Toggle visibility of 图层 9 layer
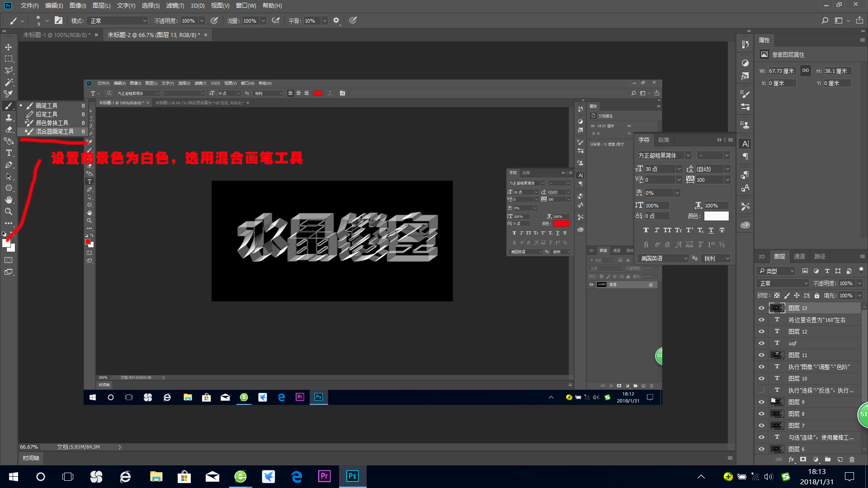This screenshot has width=868, height=488. (x=761, y=402)
